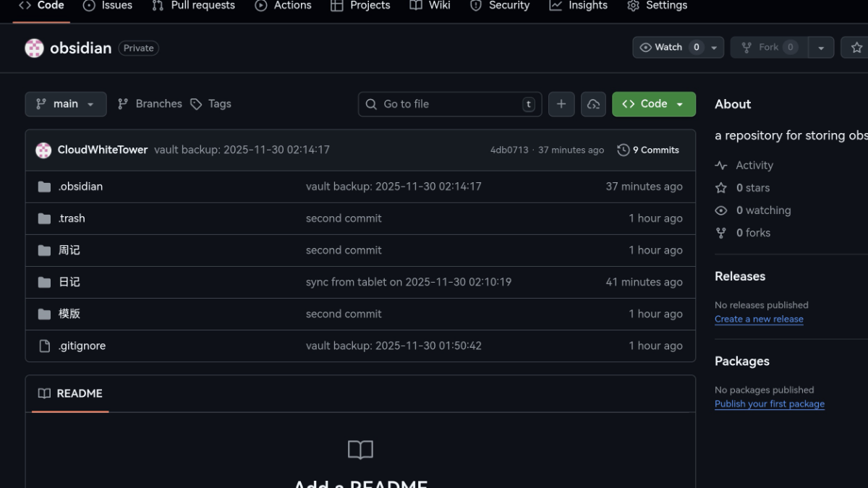Image resolution: width=868 pixels, height=488 pixels.
Task: Open 0 stars link
Action: click(x=742, y=188)
